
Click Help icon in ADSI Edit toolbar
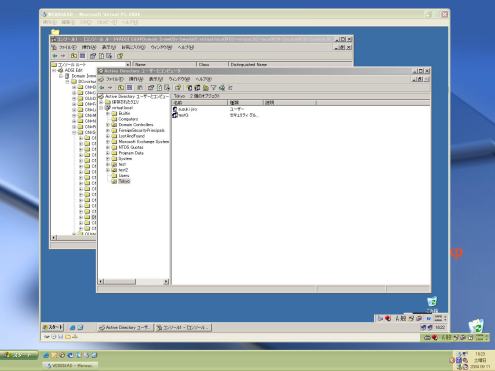click(x=120, y=56)
